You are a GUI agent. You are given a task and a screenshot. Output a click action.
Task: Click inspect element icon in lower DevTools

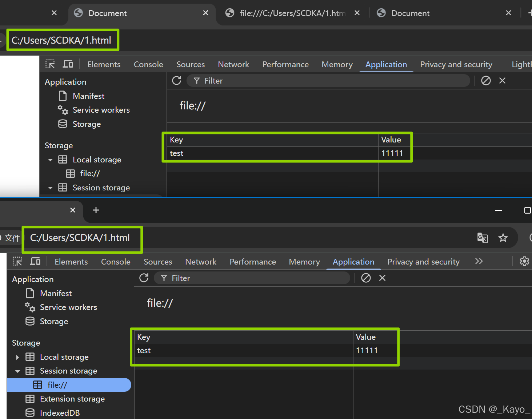click(17, 261)
